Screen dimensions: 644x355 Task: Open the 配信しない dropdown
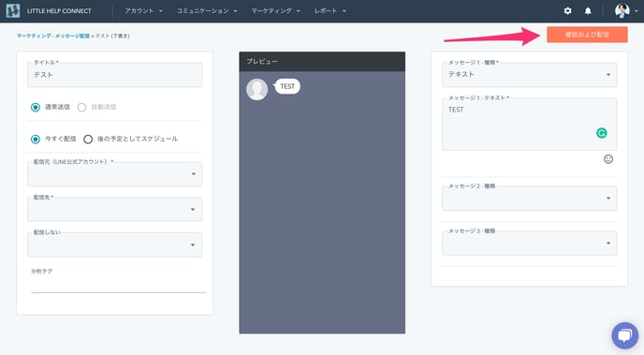(x=114, y=244)
